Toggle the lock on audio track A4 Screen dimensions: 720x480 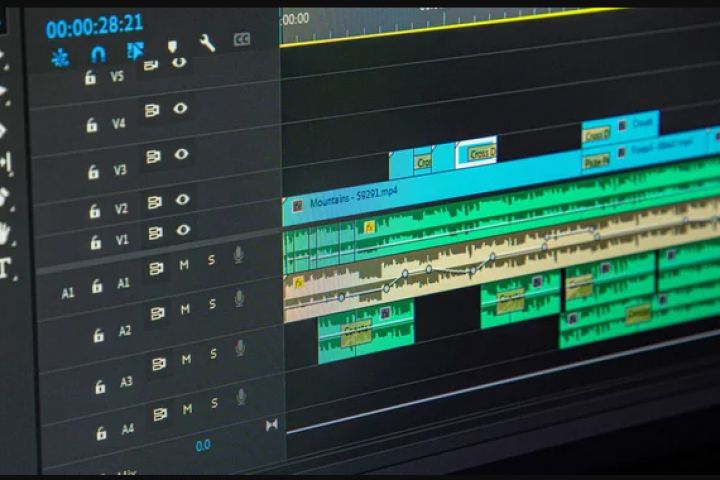point(101,433)
